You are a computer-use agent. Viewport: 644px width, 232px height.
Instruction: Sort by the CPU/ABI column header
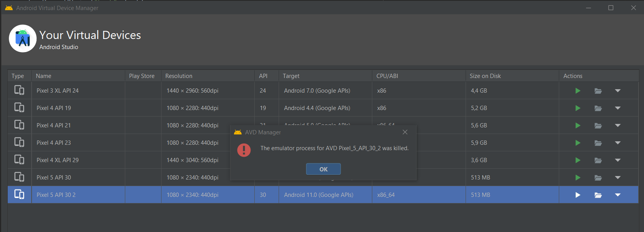[x=419, y=76]
